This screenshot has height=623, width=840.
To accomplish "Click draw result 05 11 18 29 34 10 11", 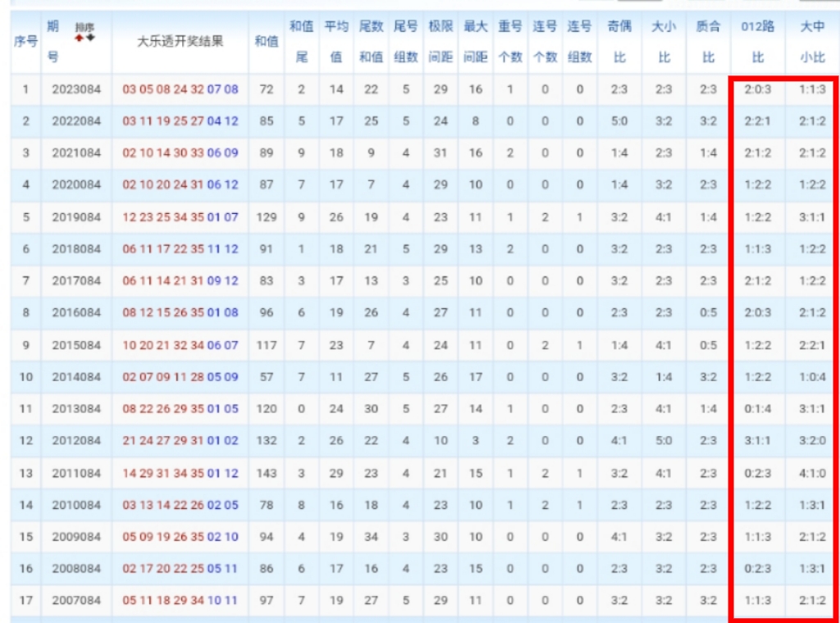I will [180, 601].
